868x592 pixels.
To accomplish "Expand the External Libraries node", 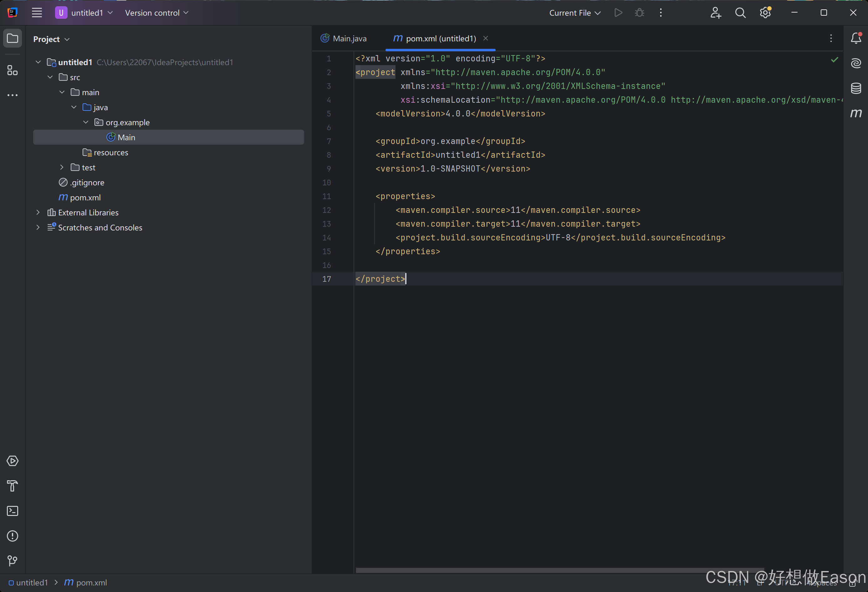I will 38,212.
